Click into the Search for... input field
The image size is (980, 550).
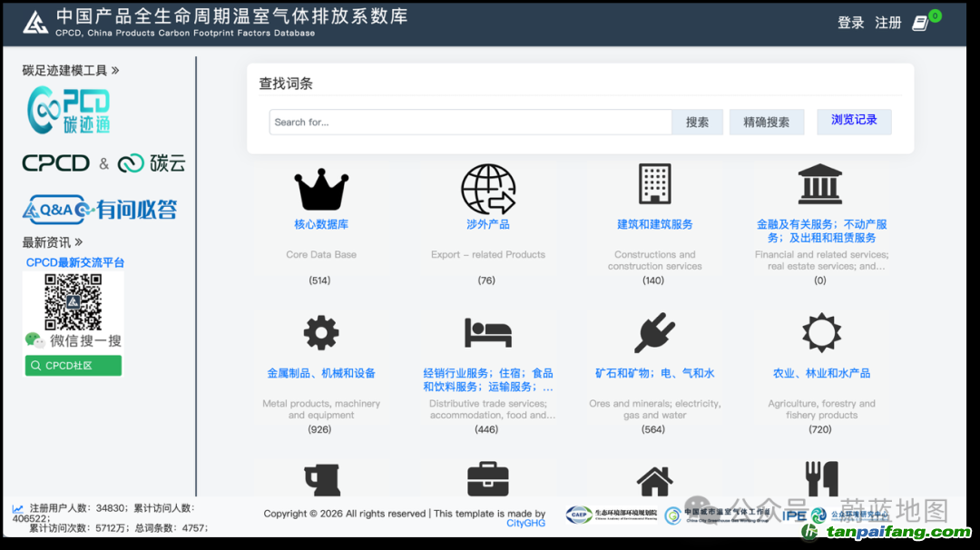pos(470,123)
